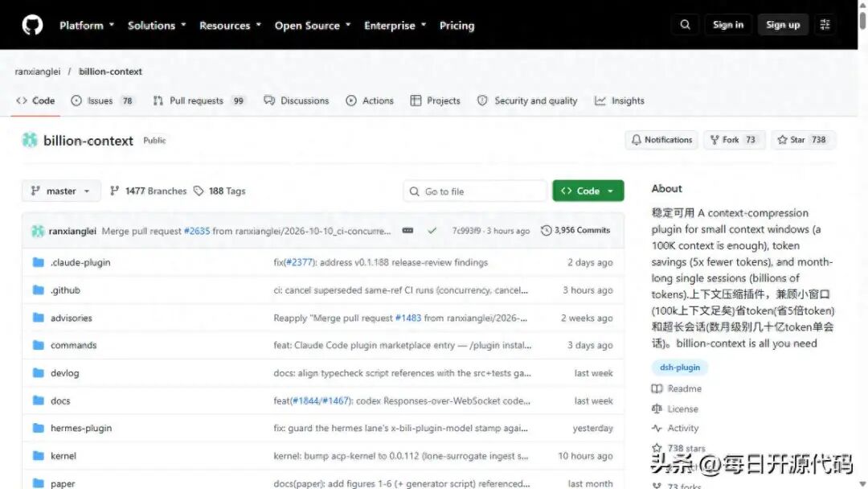Click the kernel folder icon
The image size is (868, 489).
pyautogui.click(x=39, y=455)
